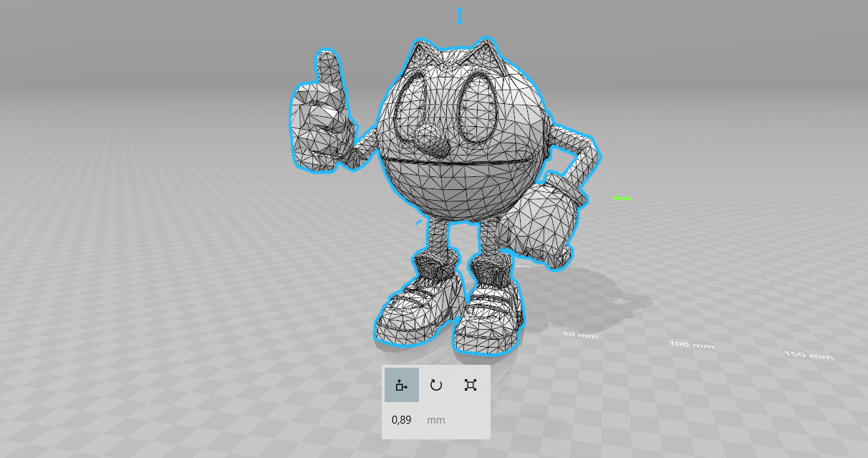The height and width of the screenshot is (458, 868).
Task: Click the 150 mm grid marker
Action: pyautogui.click(x=807, y=354)
